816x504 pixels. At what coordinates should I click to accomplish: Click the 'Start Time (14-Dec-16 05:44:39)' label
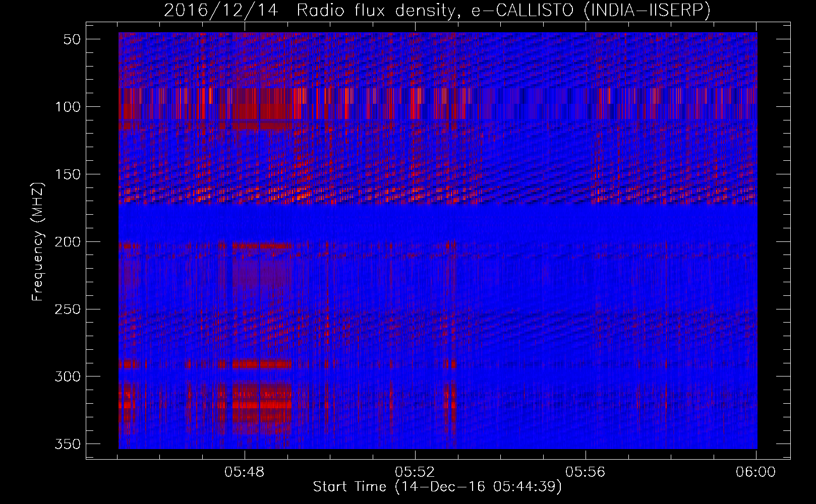(x=437, y=487)
